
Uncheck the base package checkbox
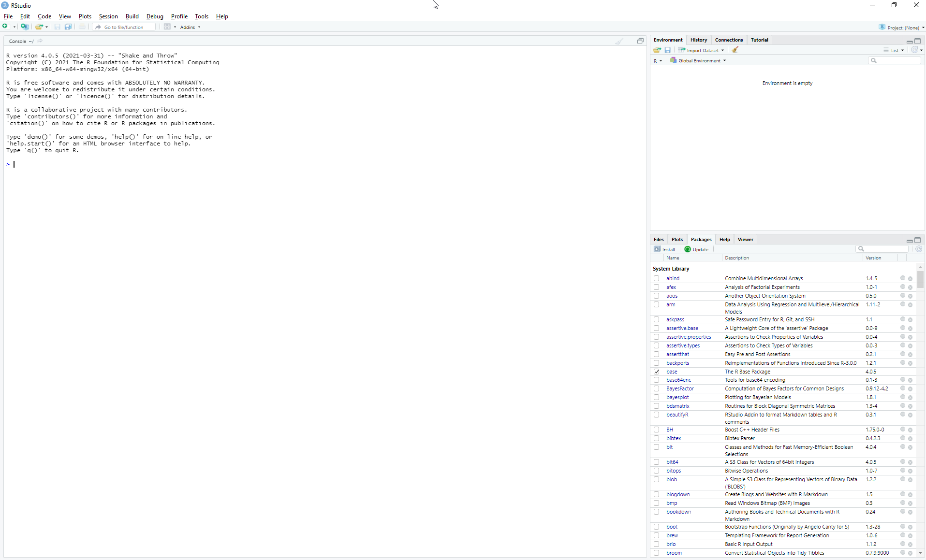pyautogui.click(x=656, y=372)
